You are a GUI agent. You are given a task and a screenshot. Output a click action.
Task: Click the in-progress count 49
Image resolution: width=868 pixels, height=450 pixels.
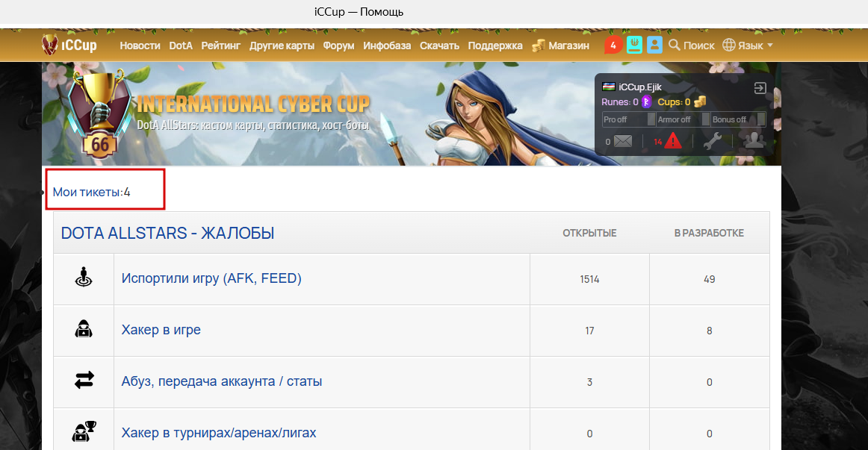tap(709, 279)
